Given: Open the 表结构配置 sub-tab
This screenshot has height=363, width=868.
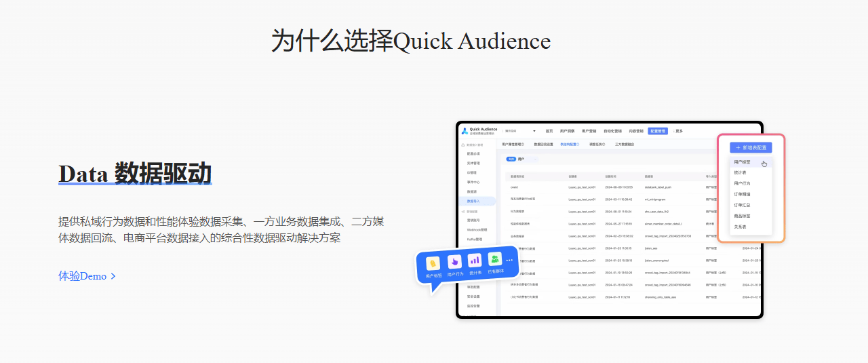Looking at the screenshot, I should click(570, 145).
